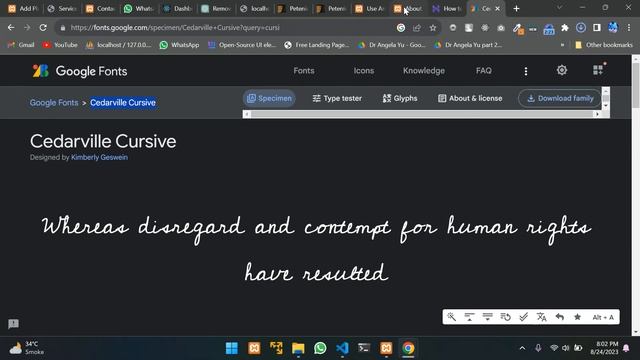640x360 pixels.
Task: Switch to the Glyphs tab
Action: click(400, 98)
